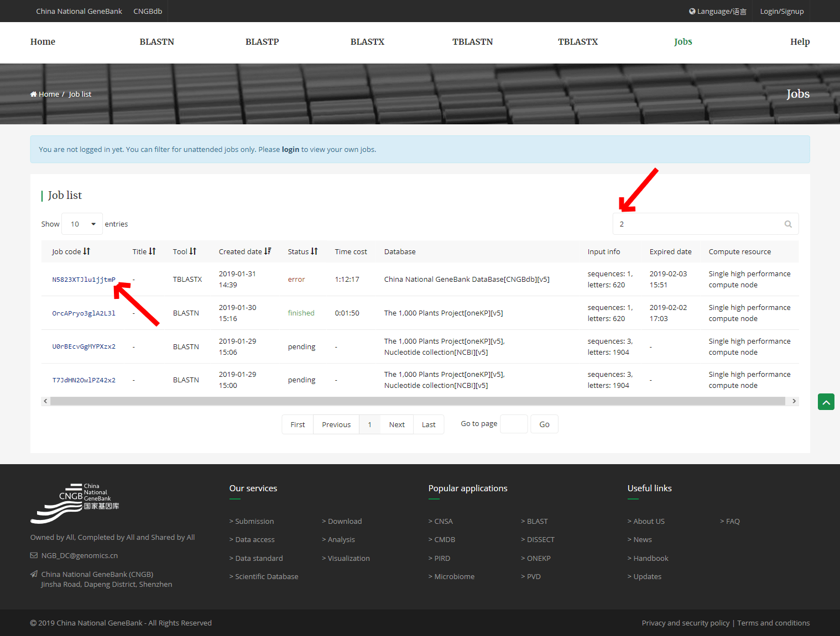
Task: Focus the Go to page input field
Action: tap(514, 424)
